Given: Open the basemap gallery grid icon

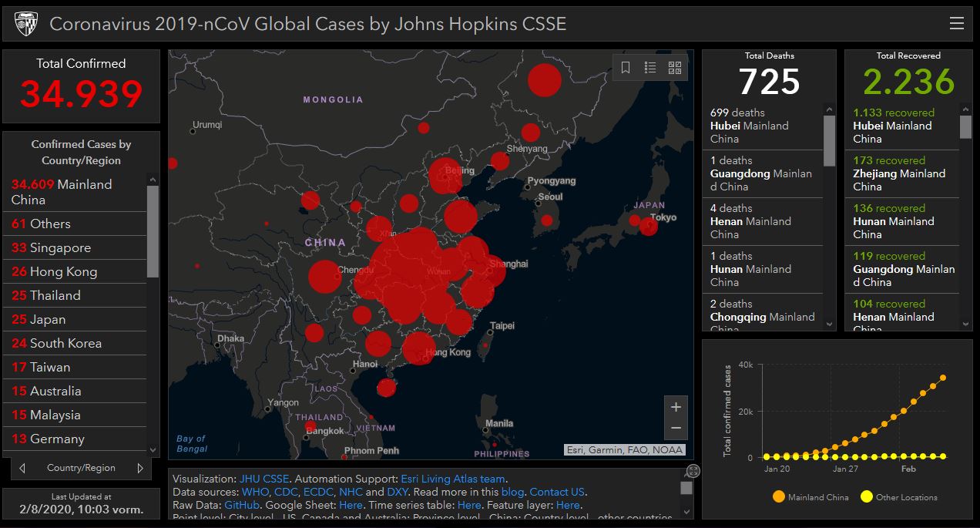Looking at the screenshot, I should pos(675,68).
